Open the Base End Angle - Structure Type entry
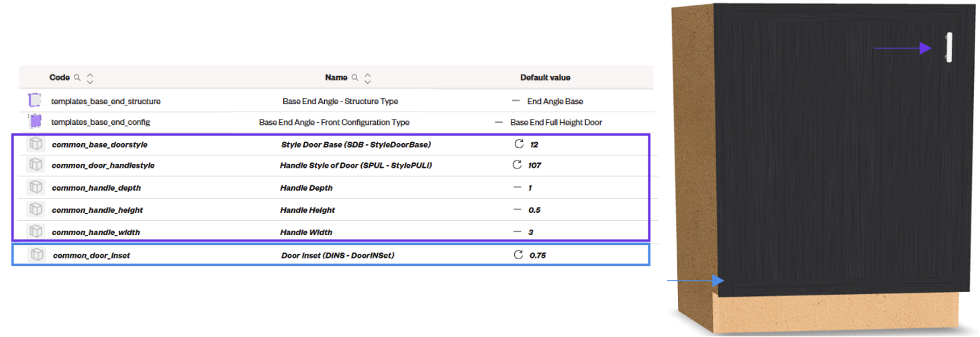The width and height of the screenshot is (980, 337). (340, 101)
